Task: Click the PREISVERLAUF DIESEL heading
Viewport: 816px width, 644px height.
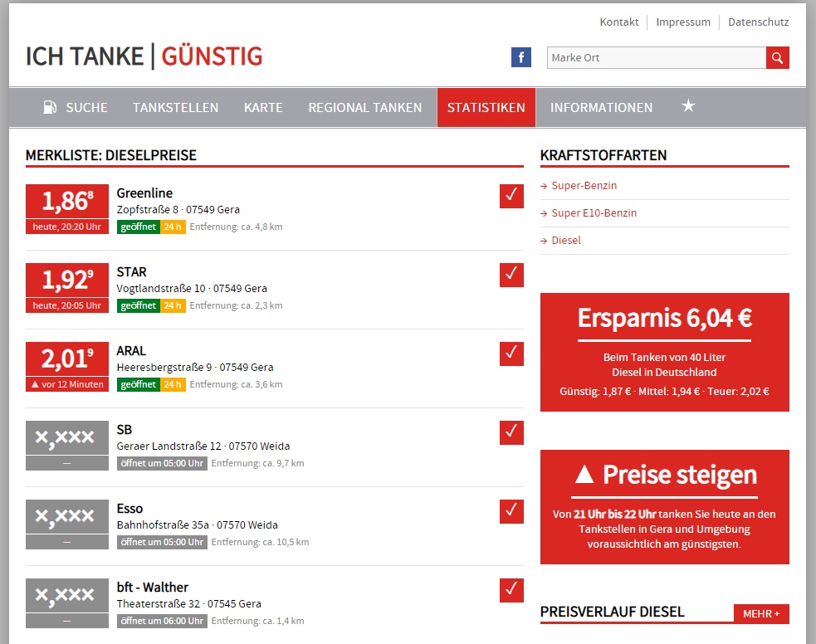Action: 612,612
